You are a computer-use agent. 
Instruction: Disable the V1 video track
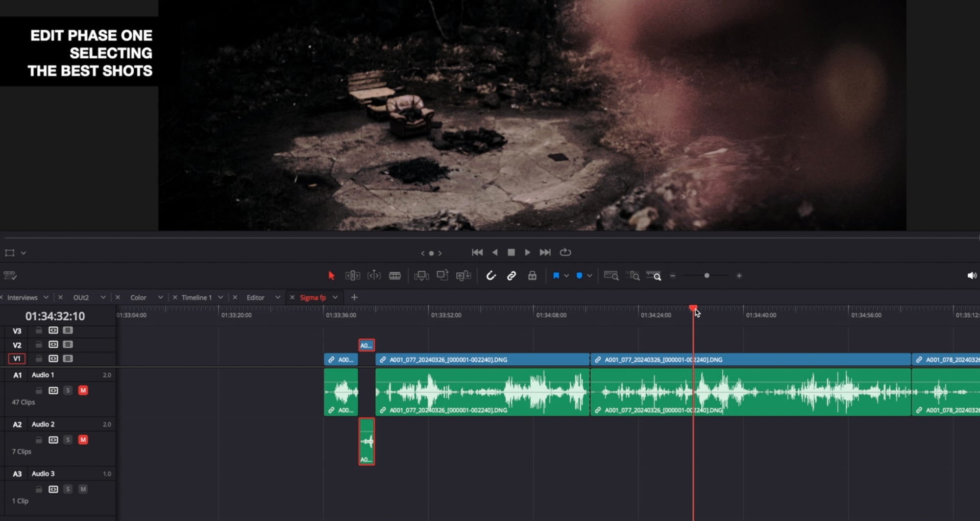[x=68, y=358]
